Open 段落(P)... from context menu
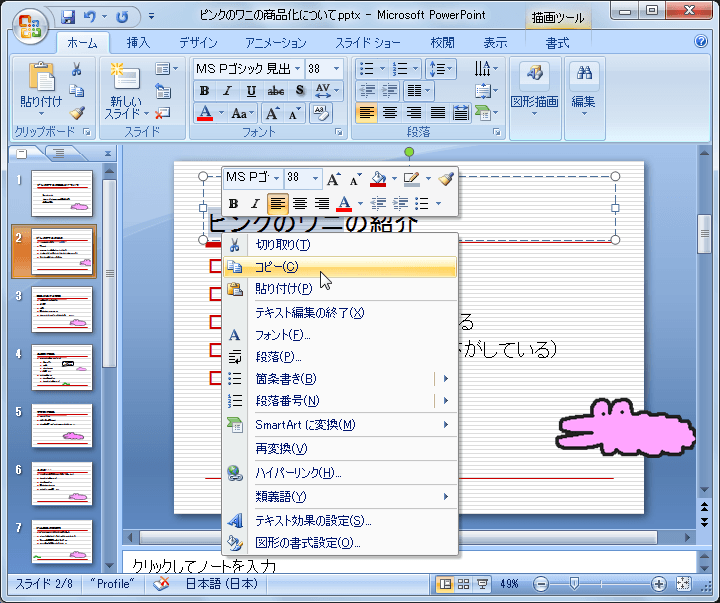 (x=340, y=357)
